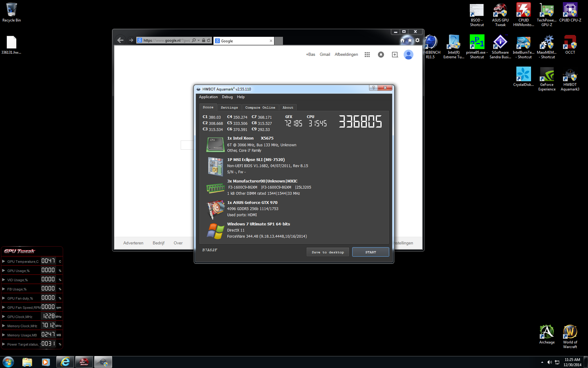
Task: Open Google apps grid icon
Action: coord(367,55)
